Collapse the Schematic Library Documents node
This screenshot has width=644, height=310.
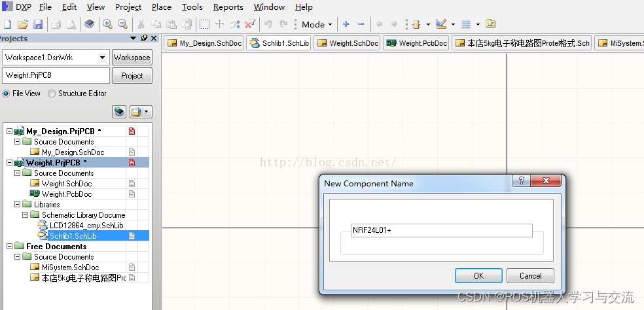25,215
